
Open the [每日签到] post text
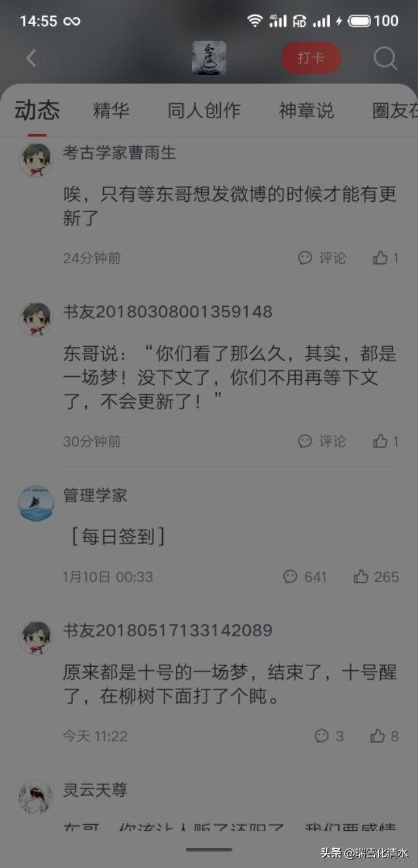118,537
